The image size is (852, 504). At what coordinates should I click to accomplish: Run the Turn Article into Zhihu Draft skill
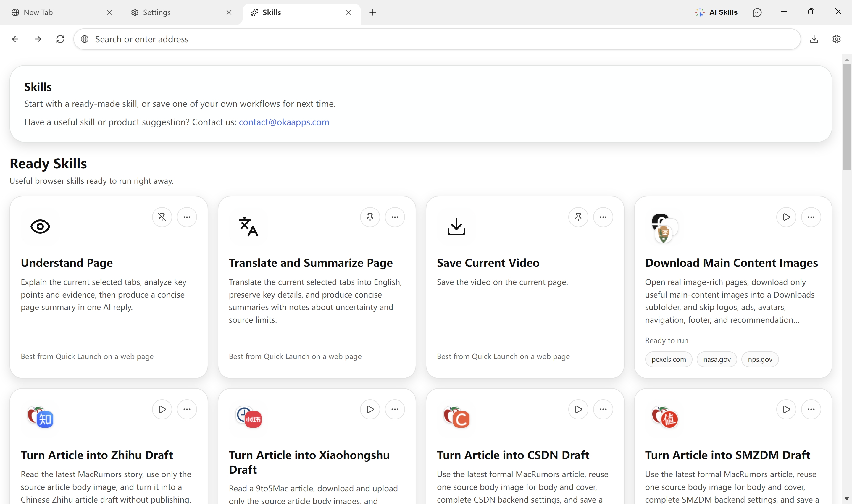[x=162, y=409]
